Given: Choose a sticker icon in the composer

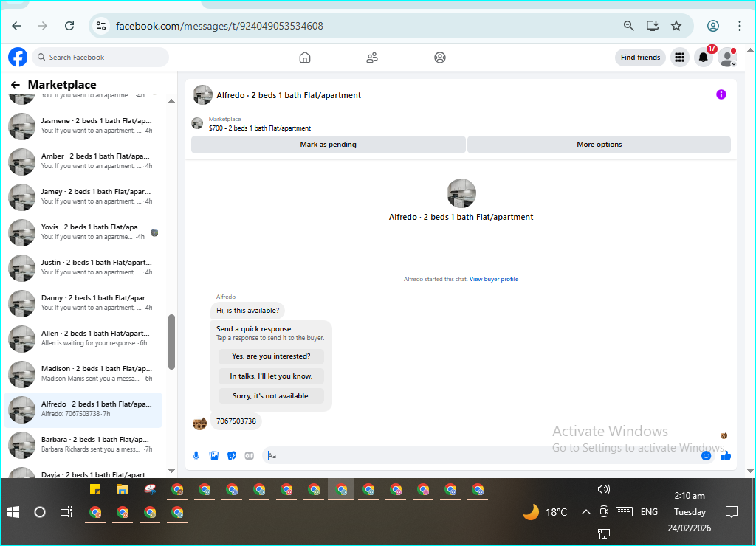Looking at the screenshot, I should pos(232,456).
